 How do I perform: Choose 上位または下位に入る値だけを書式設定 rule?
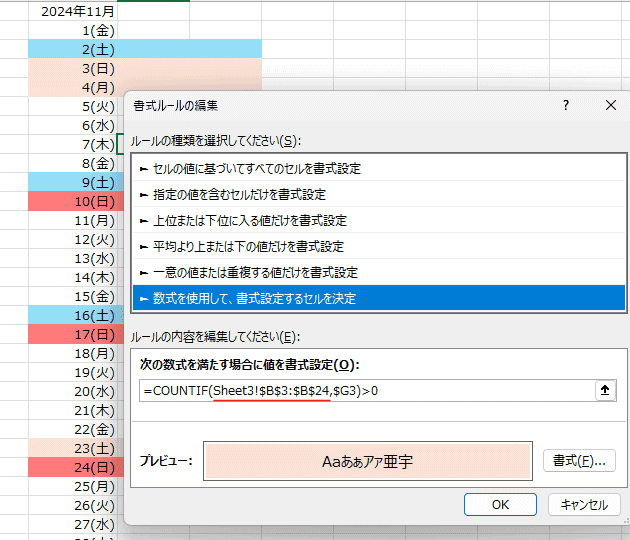coord(250,221)
